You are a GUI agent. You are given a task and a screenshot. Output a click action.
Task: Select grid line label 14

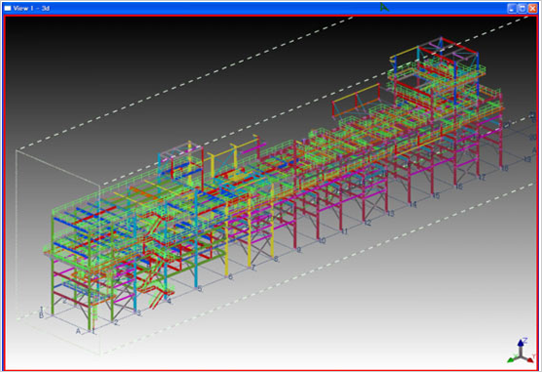point(413,205)
